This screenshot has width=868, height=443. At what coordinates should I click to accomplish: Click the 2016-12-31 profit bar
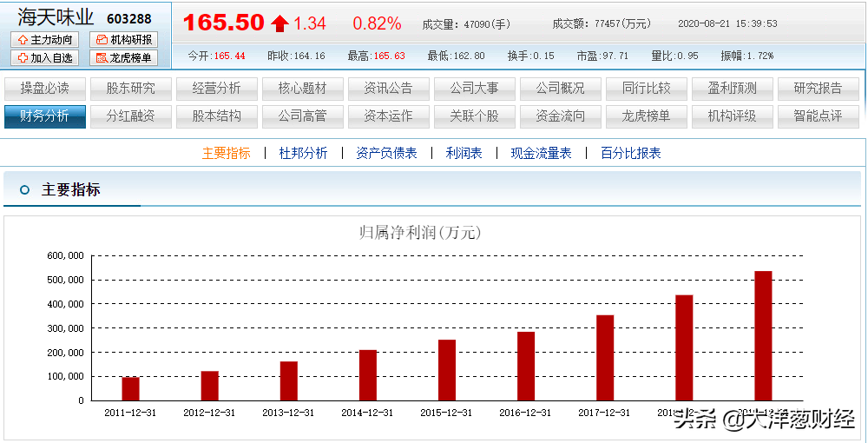[526, 366]
